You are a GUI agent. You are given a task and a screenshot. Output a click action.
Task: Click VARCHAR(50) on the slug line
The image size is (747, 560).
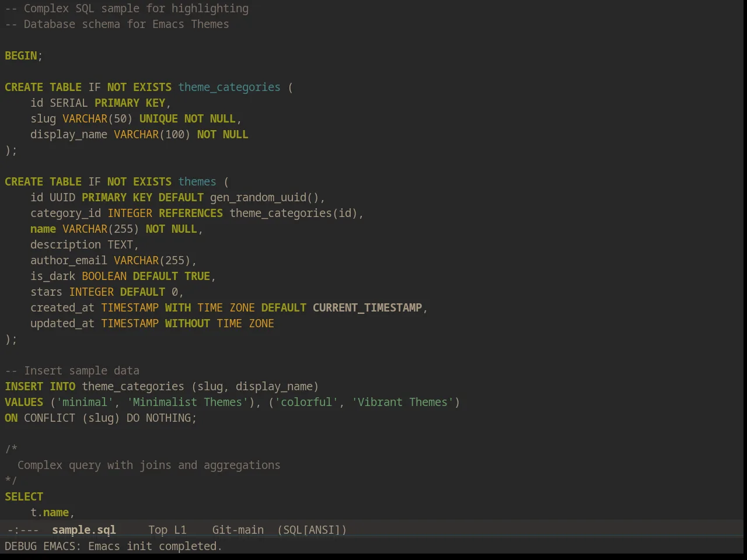[97, 118]
